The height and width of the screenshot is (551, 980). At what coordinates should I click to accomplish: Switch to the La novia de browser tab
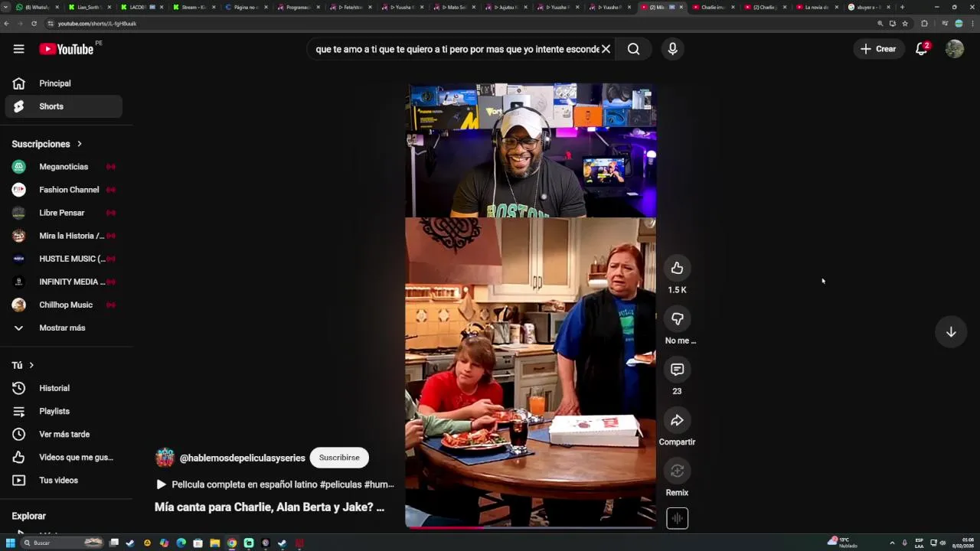pos(816,7)
